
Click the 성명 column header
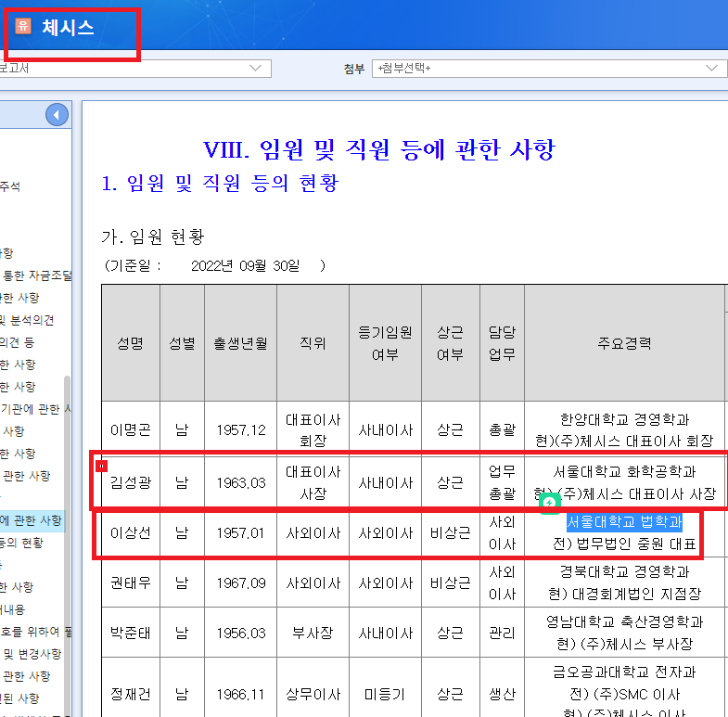coord(131,342)
